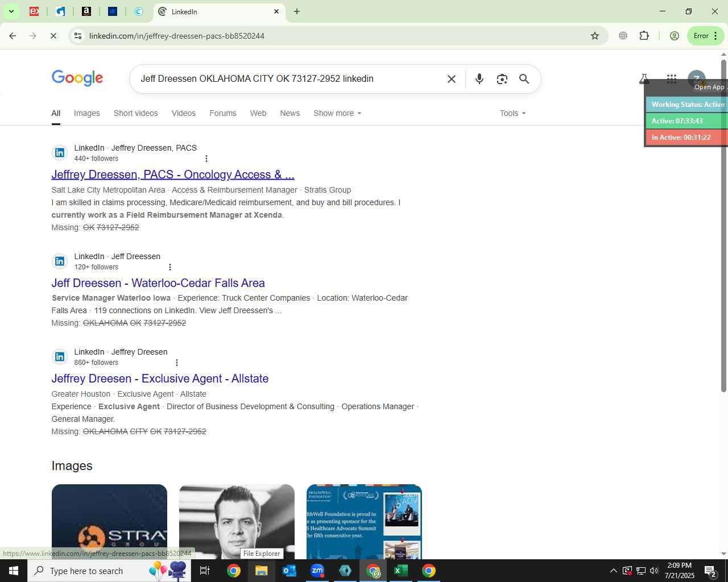Open options for Jeffrey Dreesen result
Screen dimensions: 728x582
click(177, 363)
